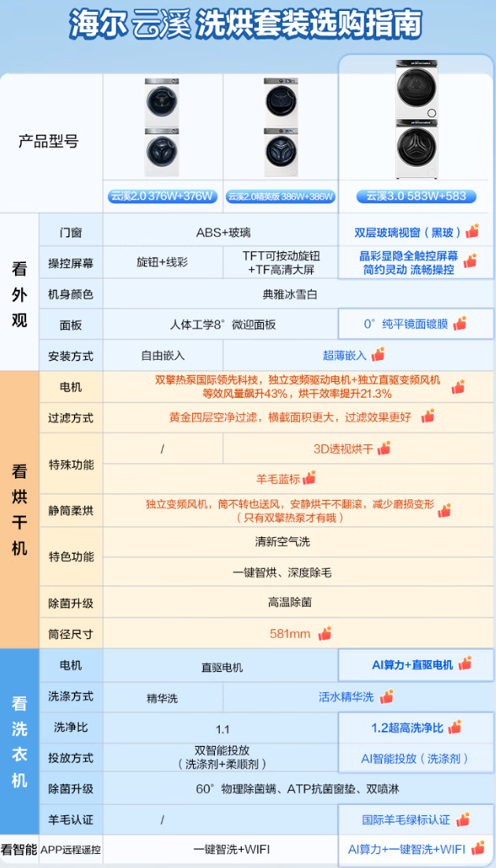The width and height of the screenshot is (496, 868).
Task: Click the 特色功能 row label
Action: point(70,556)
